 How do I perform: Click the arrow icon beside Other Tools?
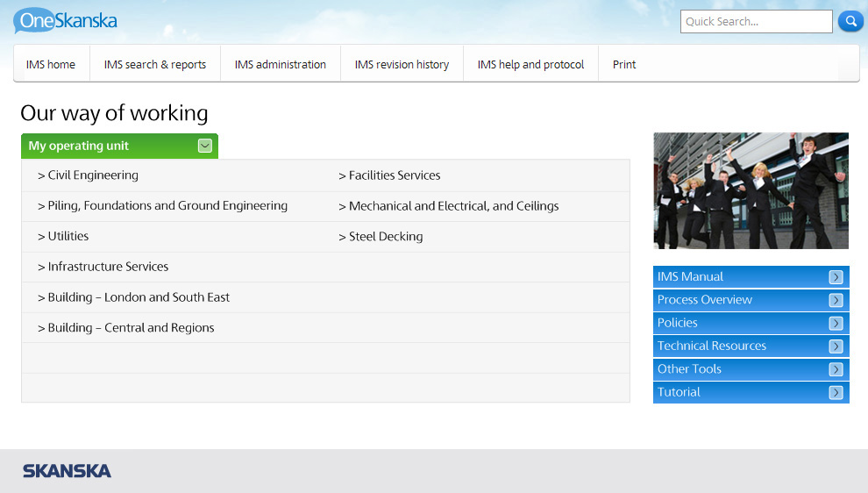pyautogui.click(x=836, y=369)
